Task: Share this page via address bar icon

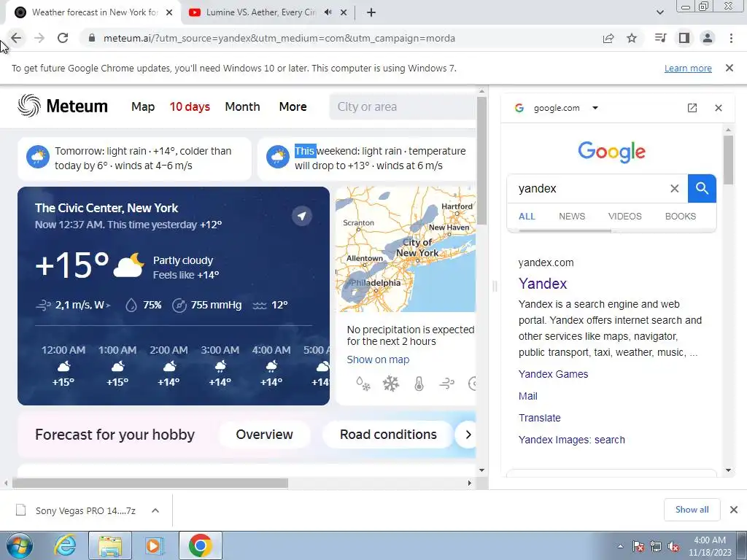Action: 608,38
